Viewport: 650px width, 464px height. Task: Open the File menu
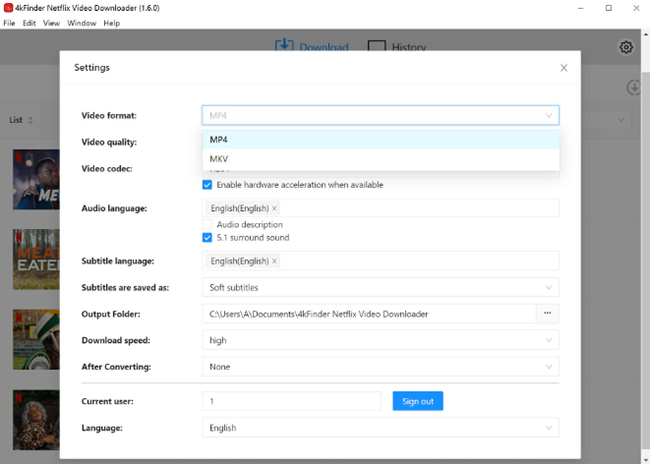click(x=9, y=23)
